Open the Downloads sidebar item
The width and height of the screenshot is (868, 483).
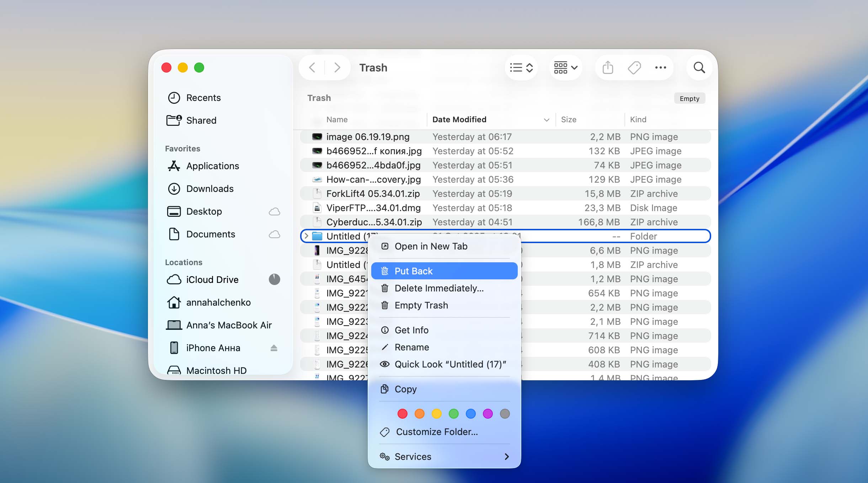coord(210,189)
